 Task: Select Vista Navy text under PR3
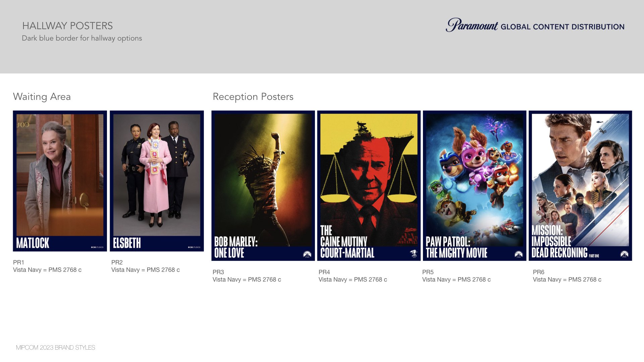pos(247,280)
